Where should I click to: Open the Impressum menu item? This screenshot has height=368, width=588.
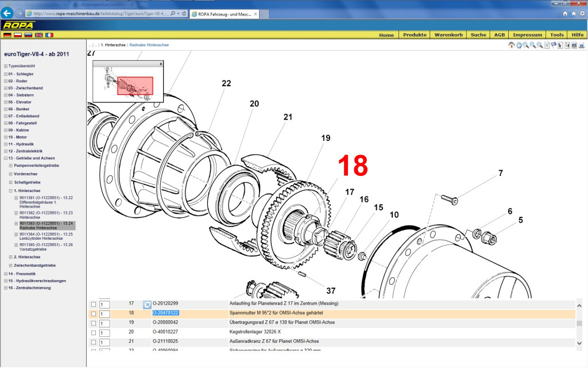click(x=527, y=35)
